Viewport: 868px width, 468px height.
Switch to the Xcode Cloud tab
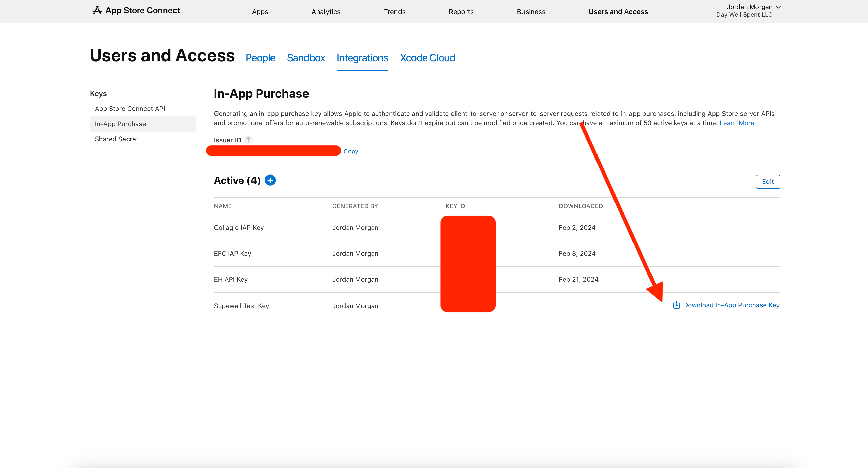(427, 58)
